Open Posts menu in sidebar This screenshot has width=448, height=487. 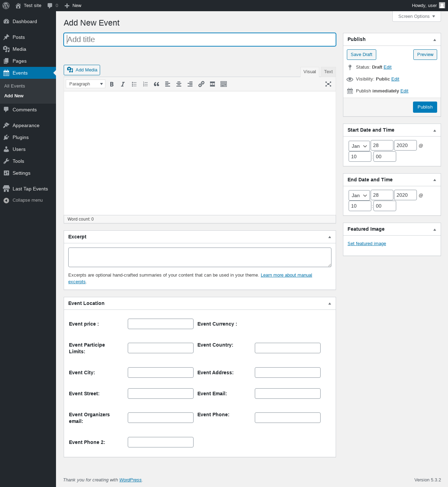point(28,37)
